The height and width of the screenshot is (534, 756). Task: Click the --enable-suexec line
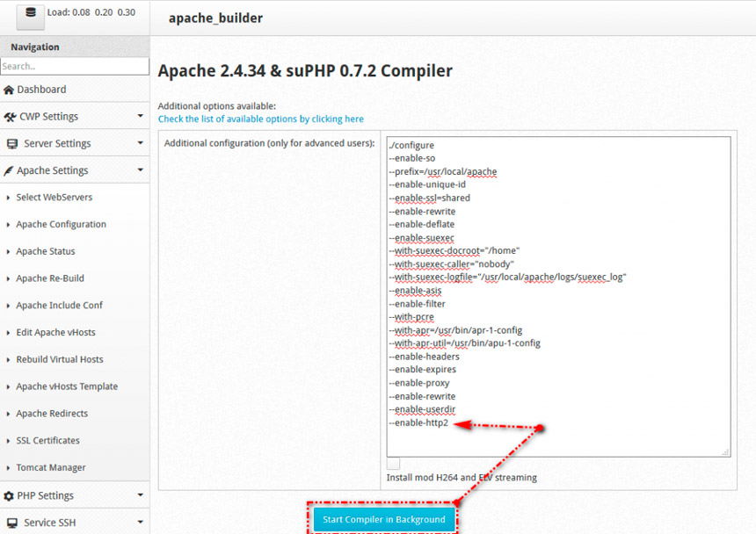[x=421, y=238]
